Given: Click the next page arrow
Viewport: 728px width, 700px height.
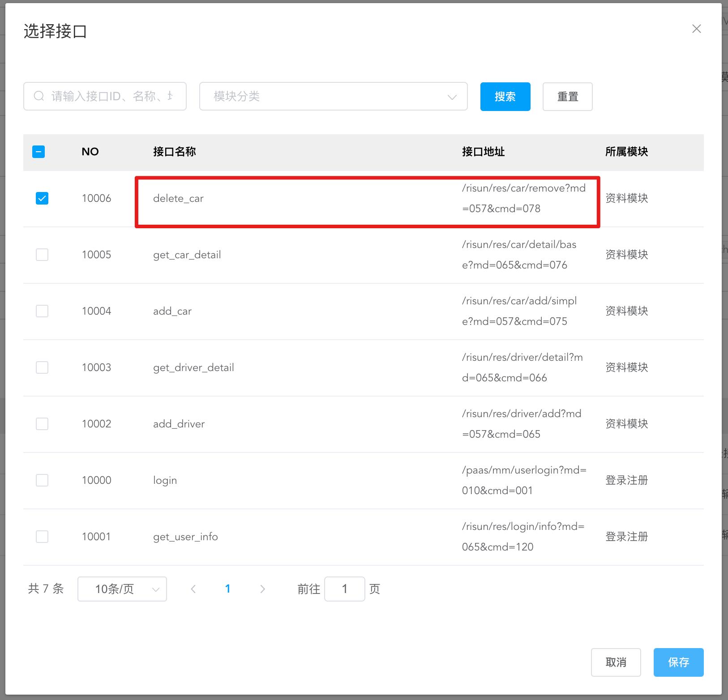Looking at the screenshot, I should click(x=263, y=589).
